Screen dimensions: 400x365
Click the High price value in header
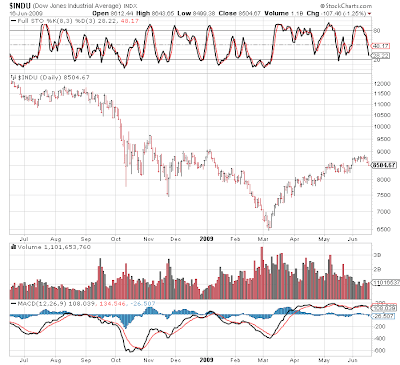pyautogui.click(x=163, y=13)
